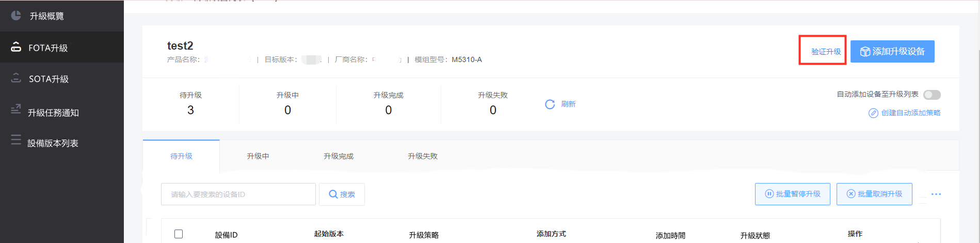Image resolution: width=980 pixels, height=243 pixels.
Task: Switch to the 升级完成 tab
Action: [339, 156]
